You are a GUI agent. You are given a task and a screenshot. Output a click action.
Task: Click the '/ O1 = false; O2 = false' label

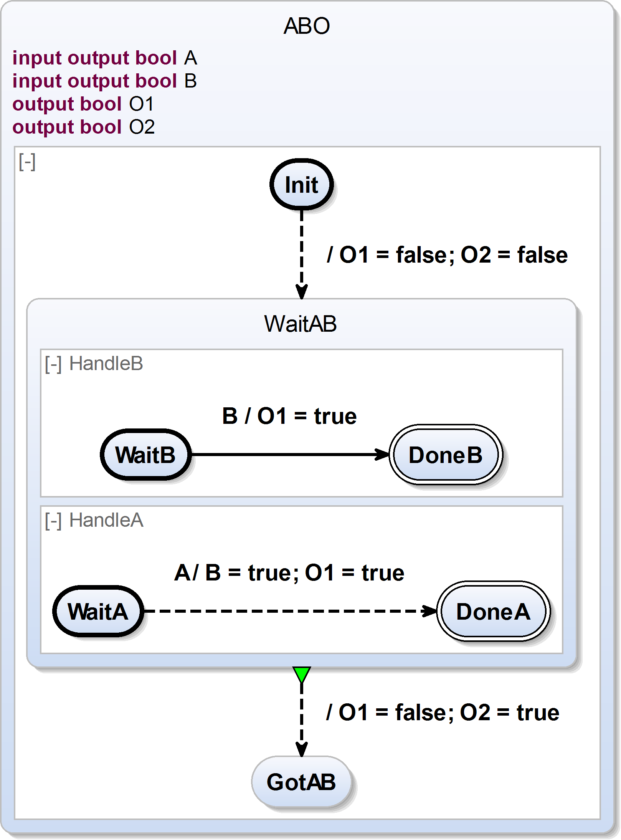pos(447,255)
